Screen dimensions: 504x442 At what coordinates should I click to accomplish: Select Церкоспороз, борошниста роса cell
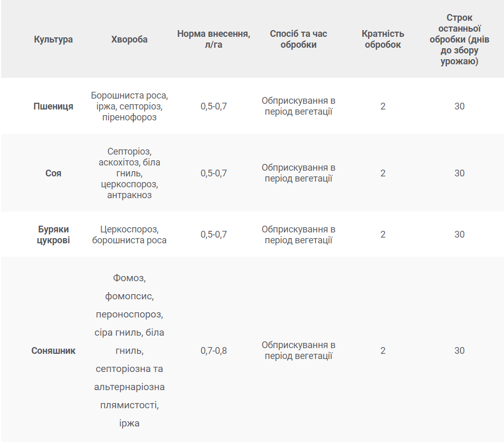tap(129, 234)
